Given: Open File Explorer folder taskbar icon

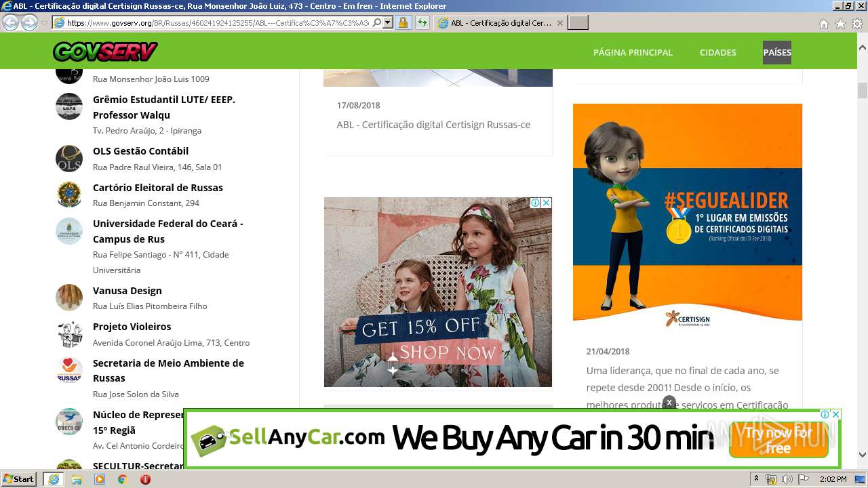Looking at the screenshot, I should coord(77,479).
